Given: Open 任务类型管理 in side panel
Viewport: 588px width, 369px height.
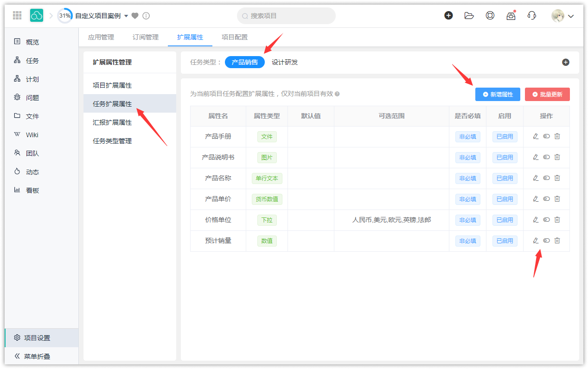Looking at the screenshot, I should pyautogui.click(x=130, y=141).
